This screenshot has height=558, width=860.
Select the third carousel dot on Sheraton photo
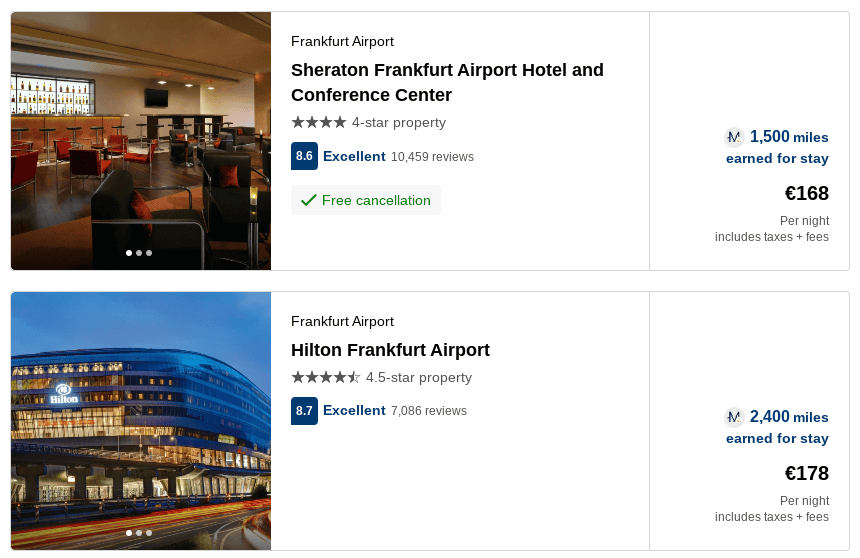point(149,253)
